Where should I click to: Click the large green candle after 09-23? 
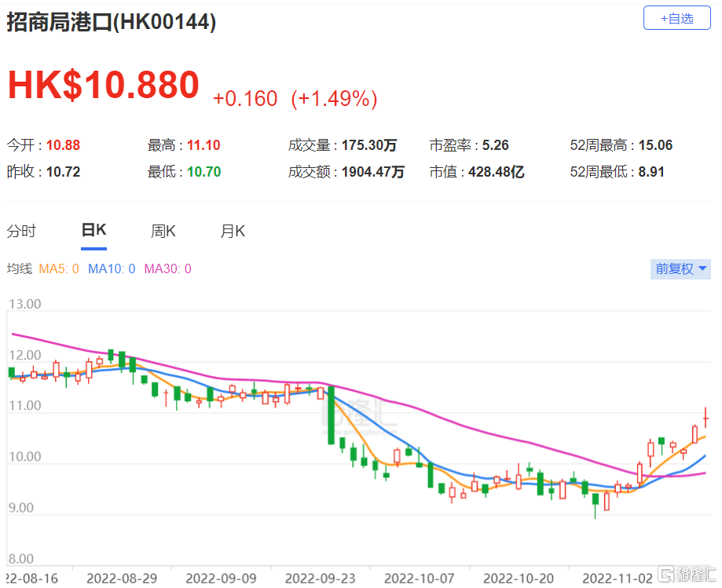coord(331,415)
